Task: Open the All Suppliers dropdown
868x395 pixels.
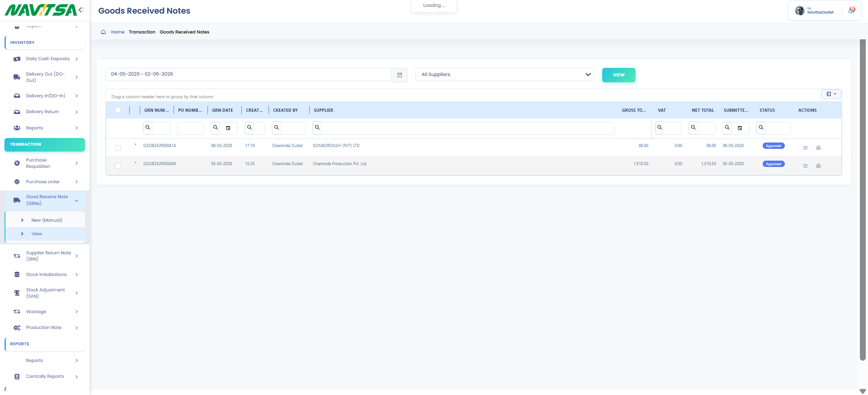Action: tap(505, 75)
